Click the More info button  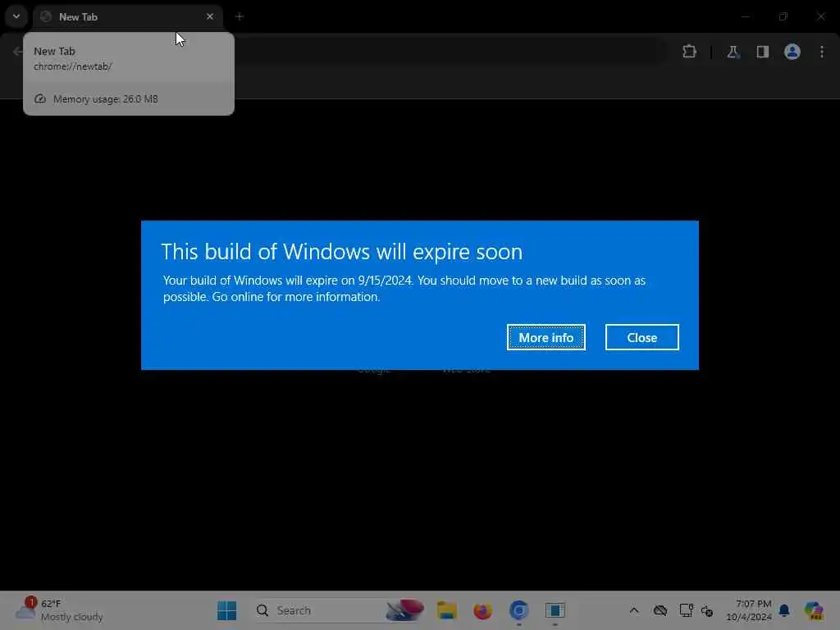546,337
